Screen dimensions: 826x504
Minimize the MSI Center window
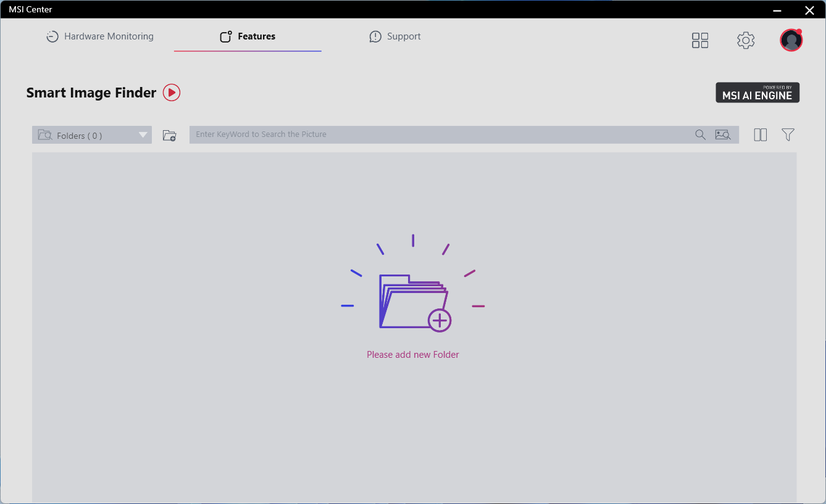[777, 10]
